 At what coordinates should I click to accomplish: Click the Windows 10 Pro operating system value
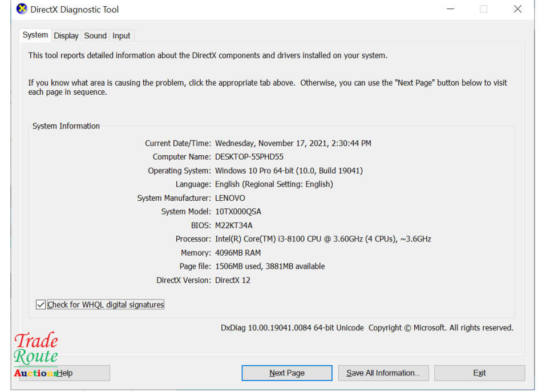pyautogui.click(x=289, y=171)
